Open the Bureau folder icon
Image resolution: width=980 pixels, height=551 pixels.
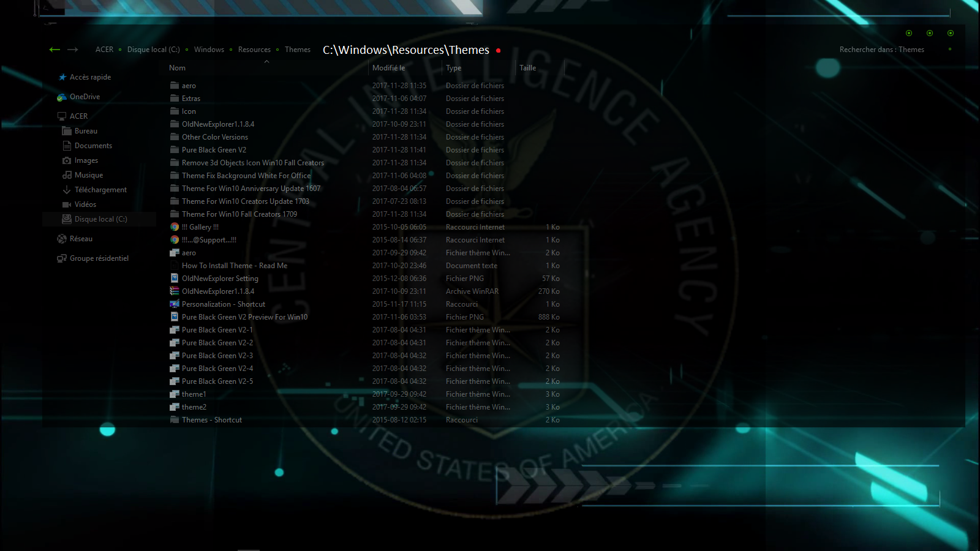tap(67, 131)
